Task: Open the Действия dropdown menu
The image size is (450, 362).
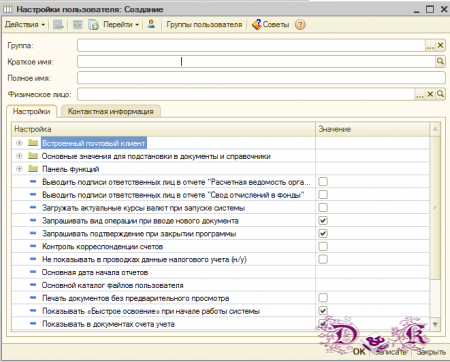Action: 25,24
